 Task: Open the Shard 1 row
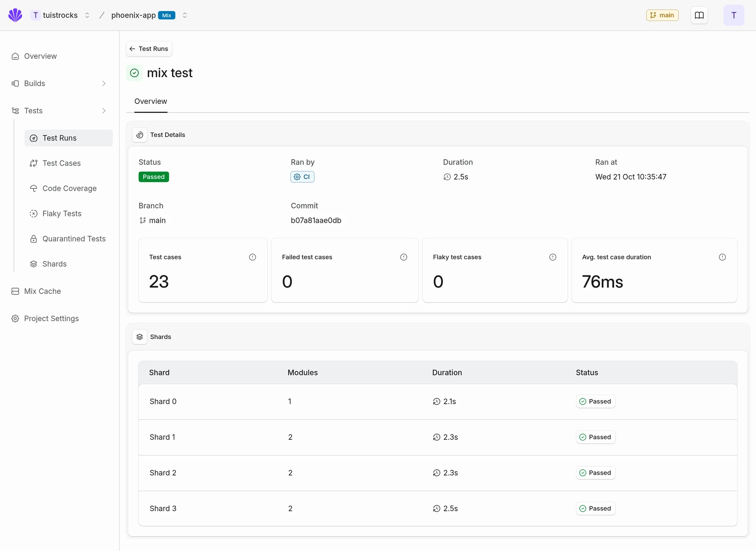click(x=437, y=437)
